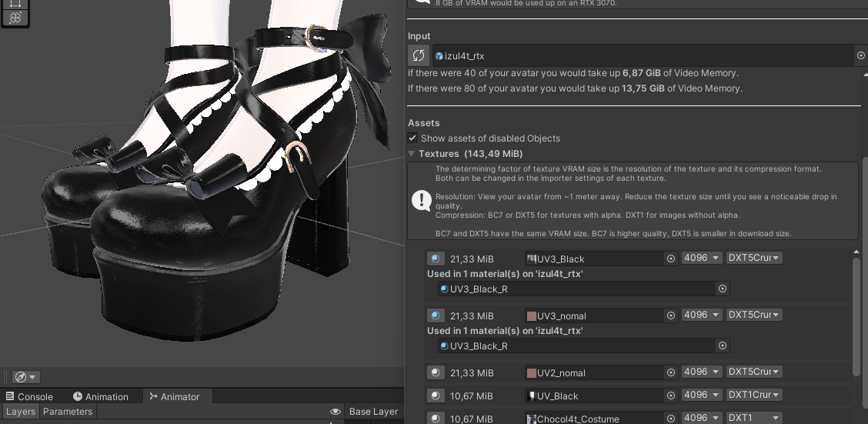
Task: Open object picker for UV_Black texture
Action: tap(671, 396)
